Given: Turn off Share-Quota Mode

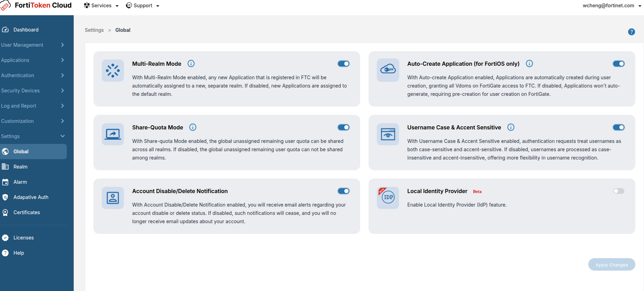Looking at the screenshot, I should pyautogui.click(x=343, y=127).
